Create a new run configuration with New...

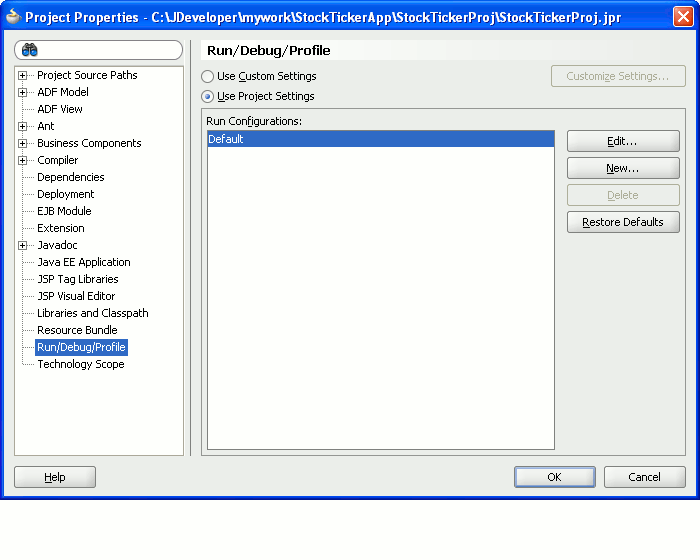tap(623, 168)
